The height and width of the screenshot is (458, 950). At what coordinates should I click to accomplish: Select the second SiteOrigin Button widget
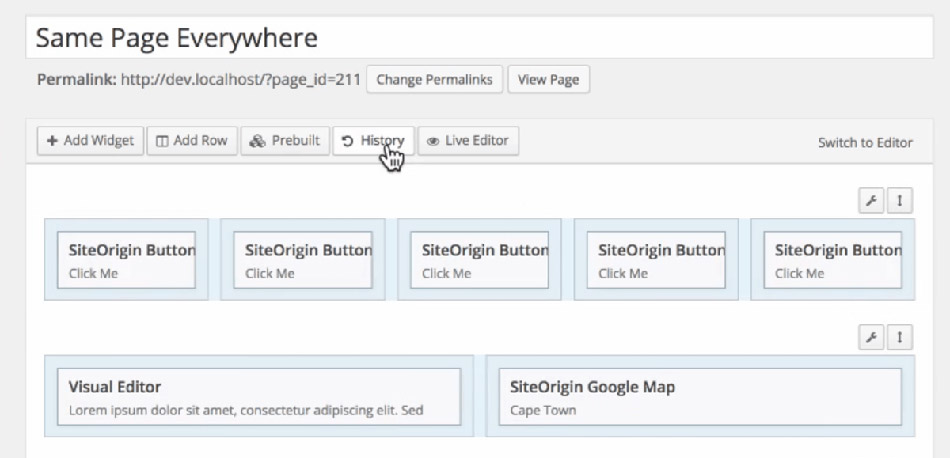(303, 259)
